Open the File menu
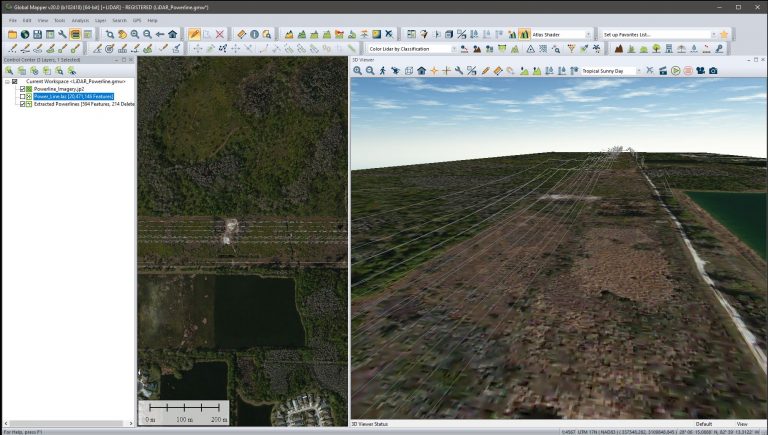The height and width of the screenshot is (435, 768). 13,21
